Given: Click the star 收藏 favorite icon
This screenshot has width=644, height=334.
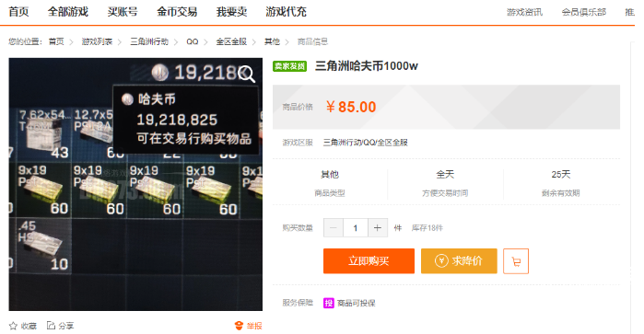Looking at the screenshot, I should [x=13, y=326].
